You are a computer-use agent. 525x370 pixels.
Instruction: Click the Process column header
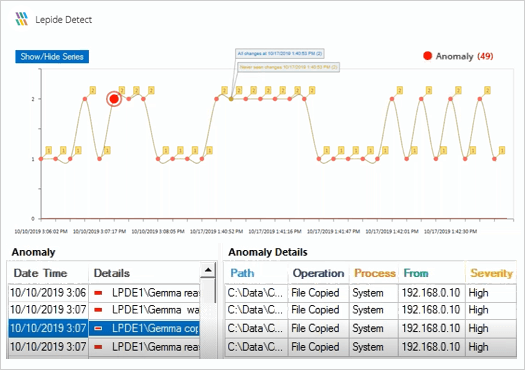374,273
